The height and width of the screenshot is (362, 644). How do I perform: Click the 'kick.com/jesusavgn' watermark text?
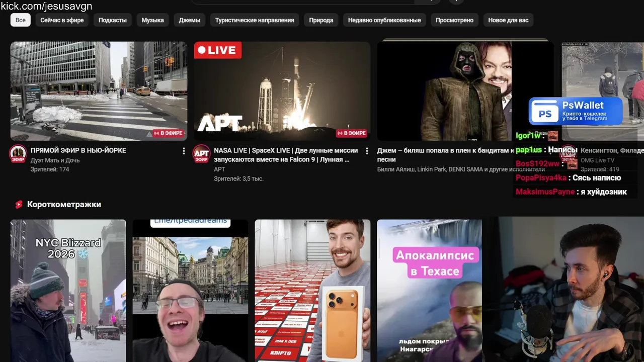46,6
